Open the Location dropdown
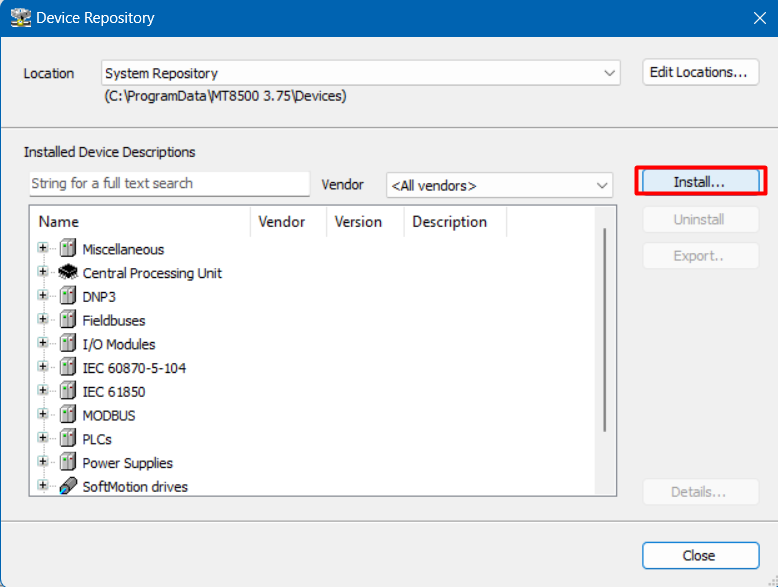The image size is (778, 587). pos(609,73)
